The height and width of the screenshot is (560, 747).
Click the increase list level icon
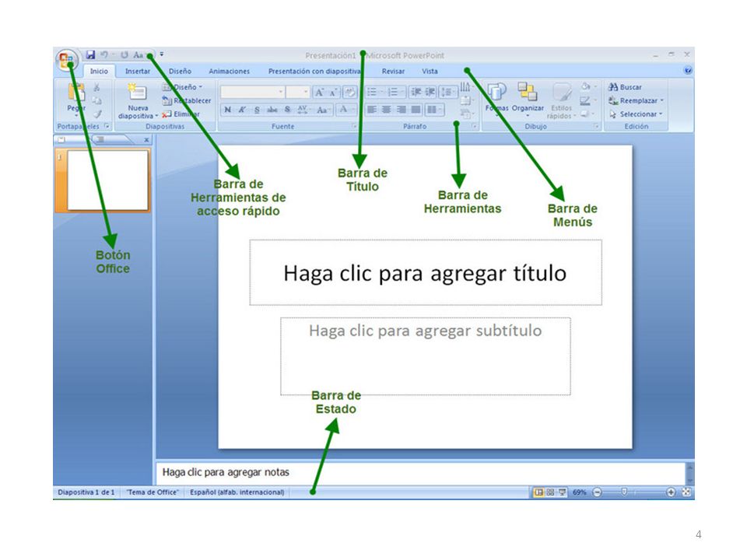430,92
